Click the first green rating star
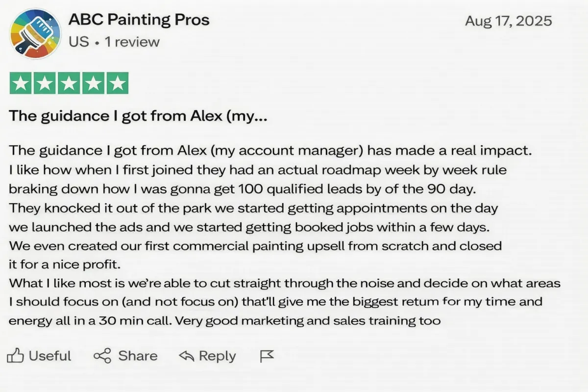 pos(21,83)
